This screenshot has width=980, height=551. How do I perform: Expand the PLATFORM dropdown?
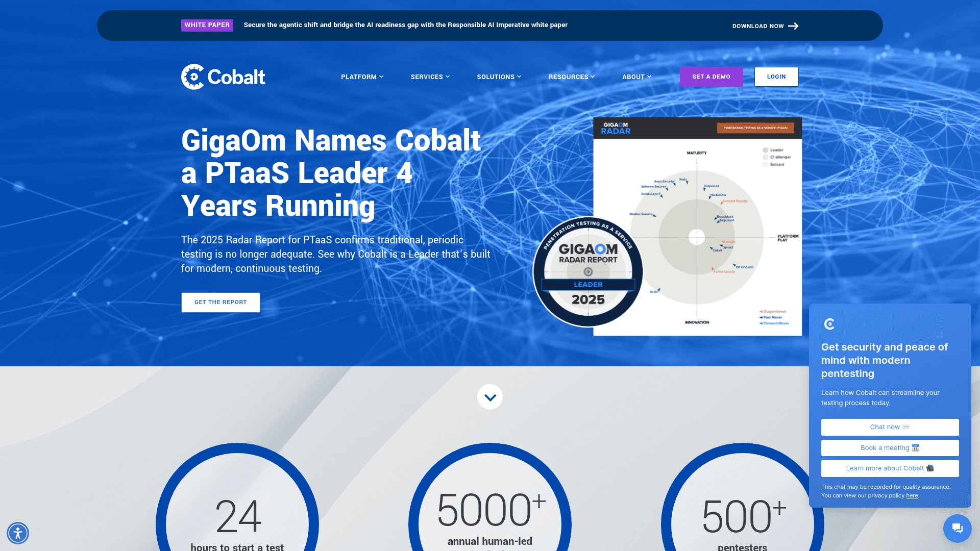362,77
